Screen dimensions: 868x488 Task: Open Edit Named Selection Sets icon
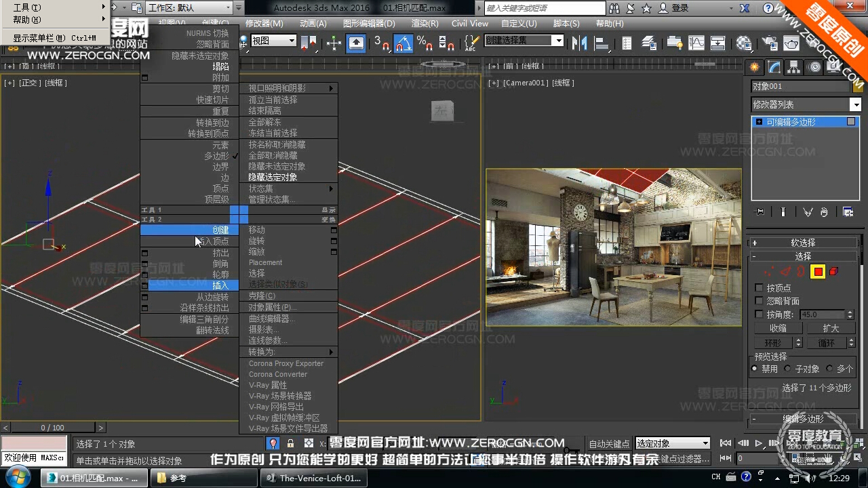click(x=471, y=43)
